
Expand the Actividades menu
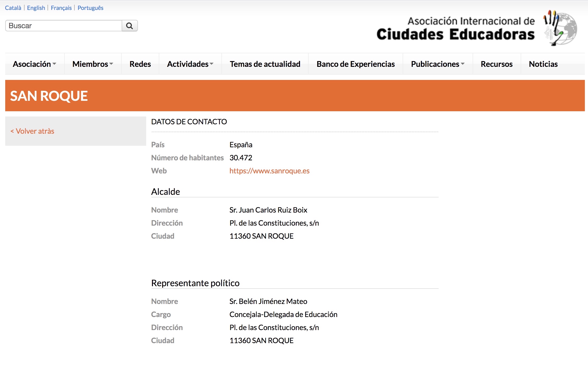click(x=190, y=64)
